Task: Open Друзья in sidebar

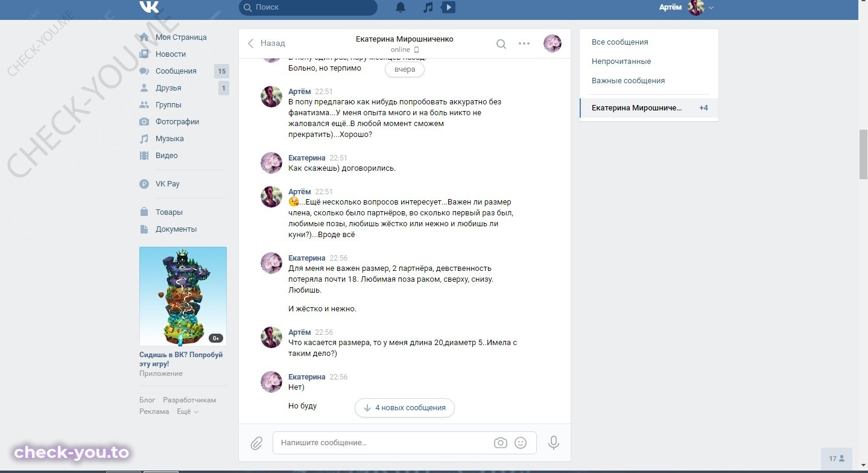Action: click(x=168, y=88)
